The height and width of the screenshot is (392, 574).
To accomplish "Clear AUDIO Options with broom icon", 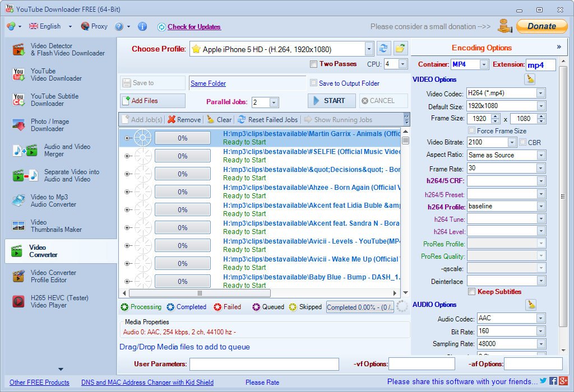I will (531, 305).
